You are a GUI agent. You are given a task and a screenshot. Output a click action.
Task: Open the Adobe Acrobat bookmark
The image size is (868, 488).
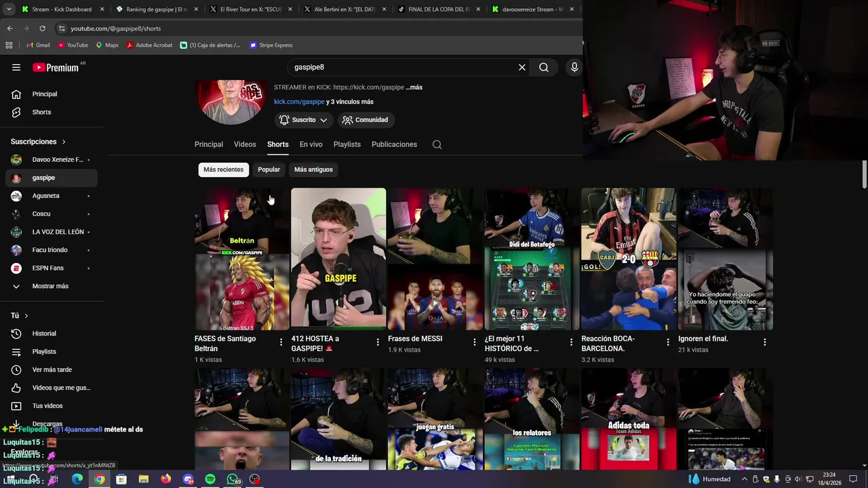click(x=149, y=45)
